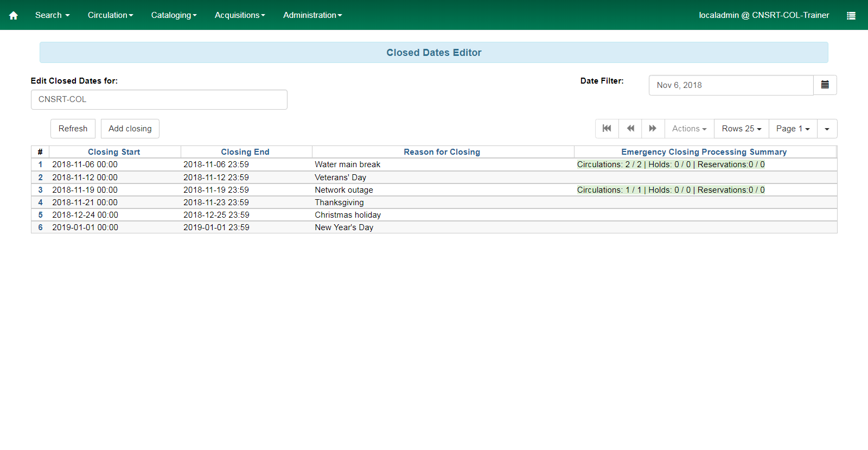Expand the grid column settings caret
This screenshot has height=450, width=868.
(827, 129)
